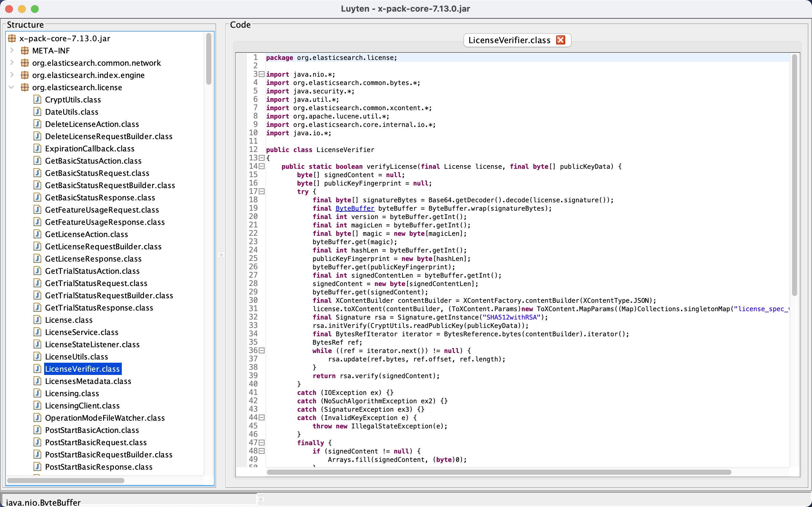Collapse class body fold marker at line 13
Viewport: 812px width, 507px height.
click(x=262, y=158)
